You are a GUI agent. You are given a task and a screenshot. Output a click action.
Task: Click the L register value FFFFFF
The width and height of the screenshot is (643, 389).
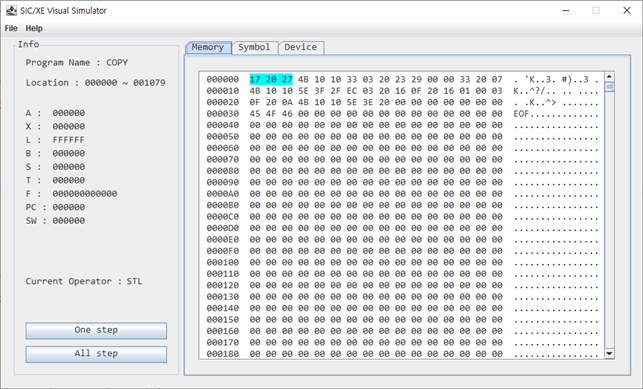click(68, 140)
